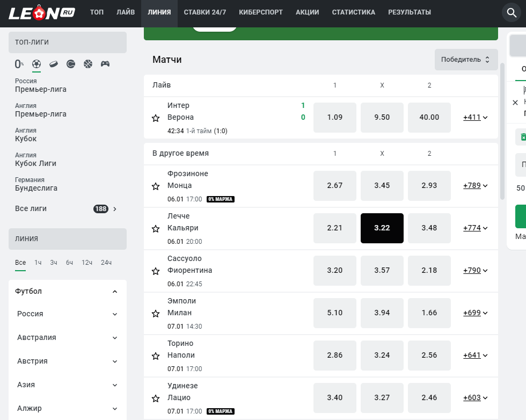Bet on Фиорентина win at 2.18
Image resolution: width=526 pixels, height=420 pixels.
point(429,271)
